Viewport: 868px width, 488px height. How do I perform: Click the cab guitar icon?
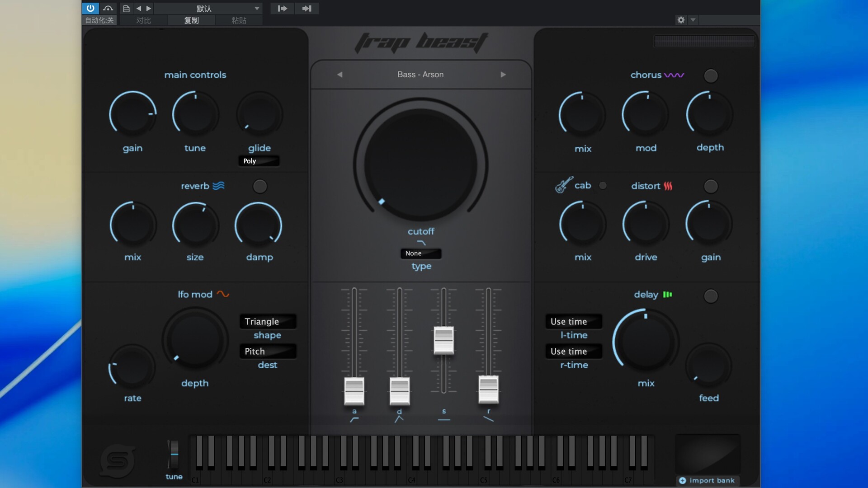click(564, 185)
